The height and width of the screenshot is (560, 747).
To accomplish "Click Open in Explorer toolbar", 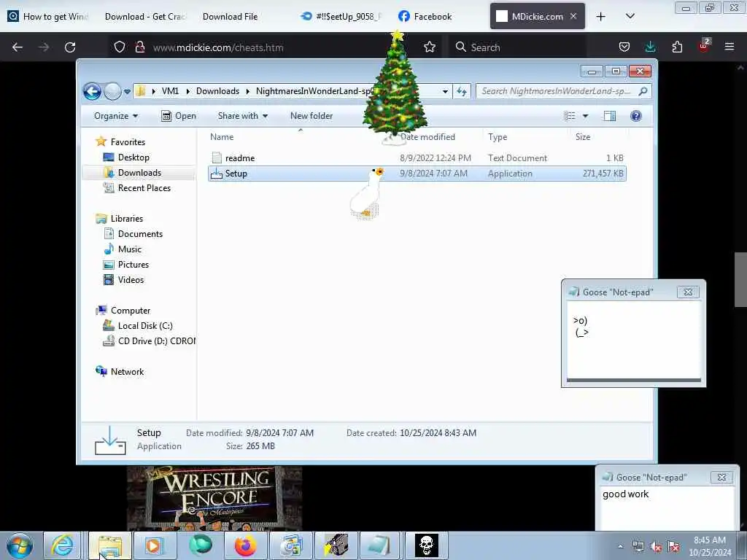I will (x=179, y=116).
